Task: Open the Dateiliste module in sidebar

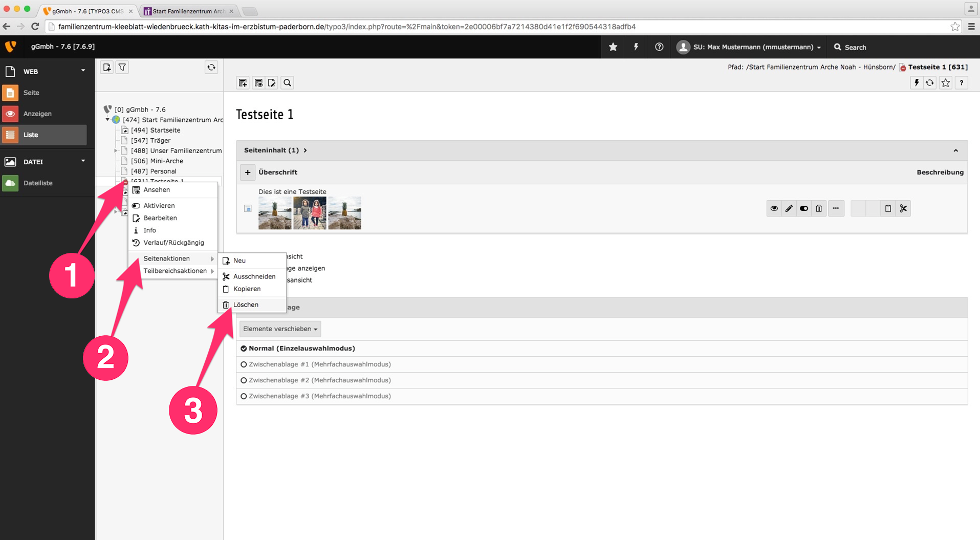Action: click(38, 183)
